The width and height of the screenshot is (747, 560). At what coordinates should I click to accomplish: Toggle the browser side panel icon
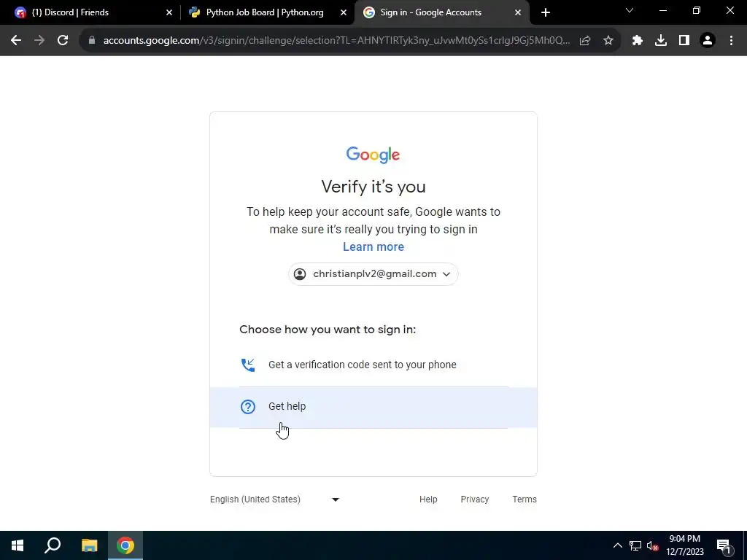click(x=684, y=41)
